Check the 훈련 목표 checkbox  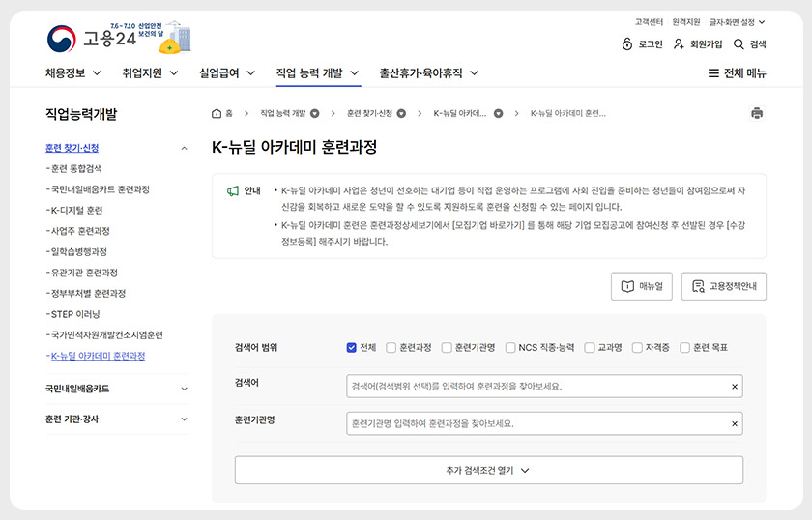[684, 348]
